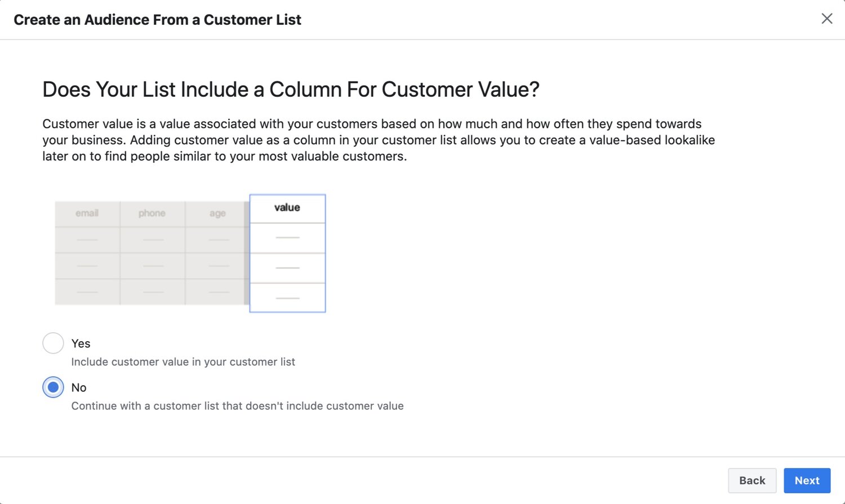Select the No radio button

pos(53,387)
